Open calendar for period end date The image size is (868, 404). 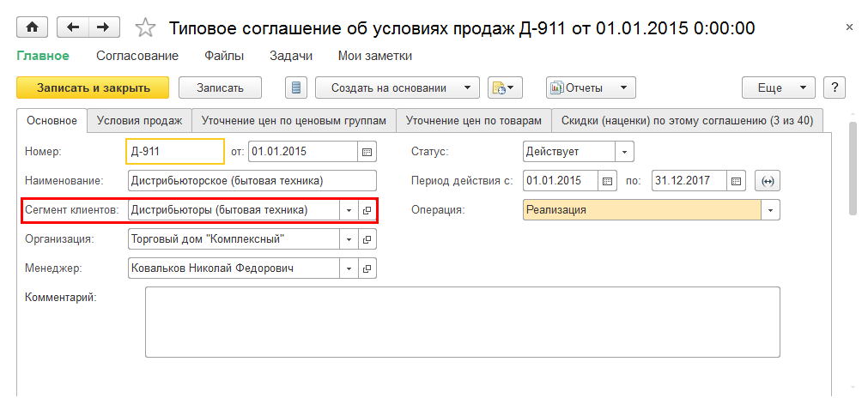point(736,181)
